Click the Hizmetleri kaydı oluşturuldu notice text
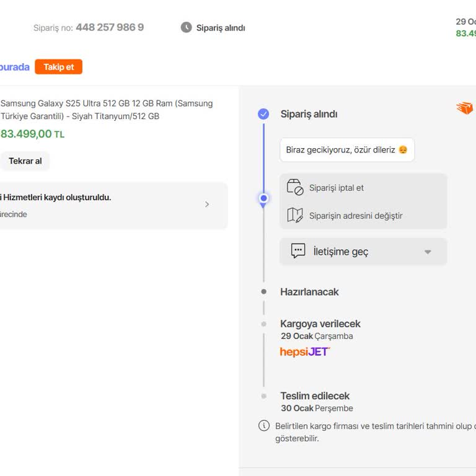 pyautogui.click(x=56, y=197)
